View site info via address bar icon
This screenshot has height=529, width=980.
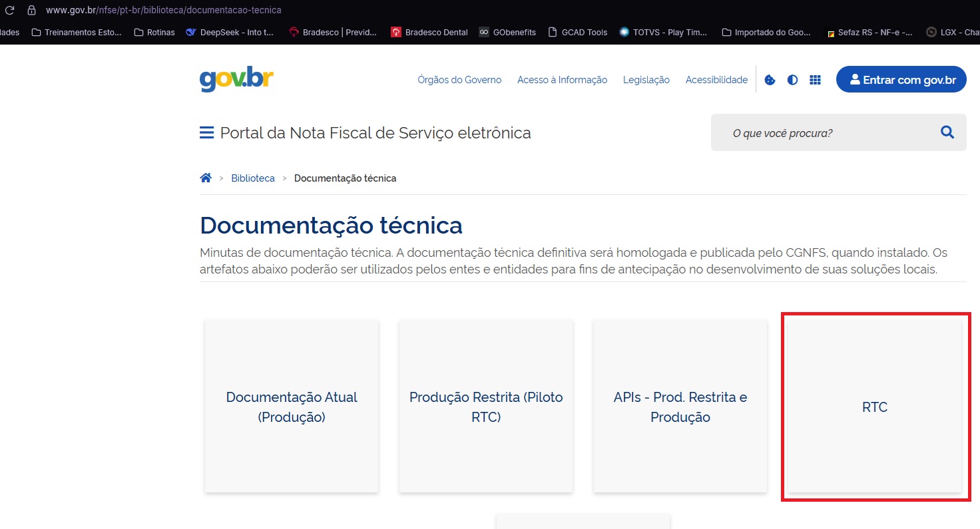pos(31,10)
